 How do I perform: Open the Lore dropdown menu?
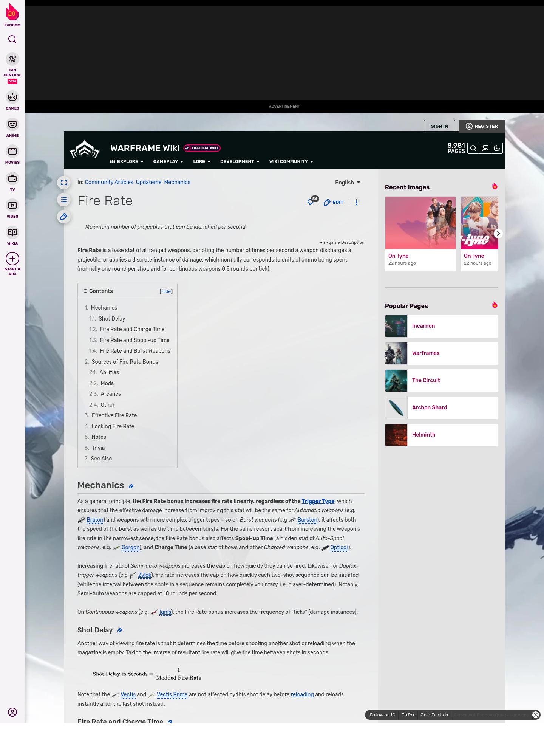[x=202, y=161]
